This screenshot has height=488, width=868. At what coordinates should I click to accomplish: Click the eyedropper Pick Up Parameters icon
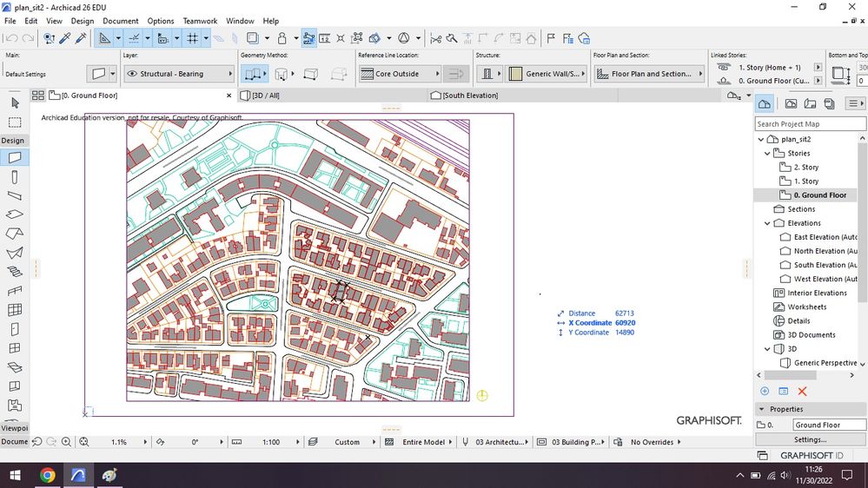click(x=65, y=38)
